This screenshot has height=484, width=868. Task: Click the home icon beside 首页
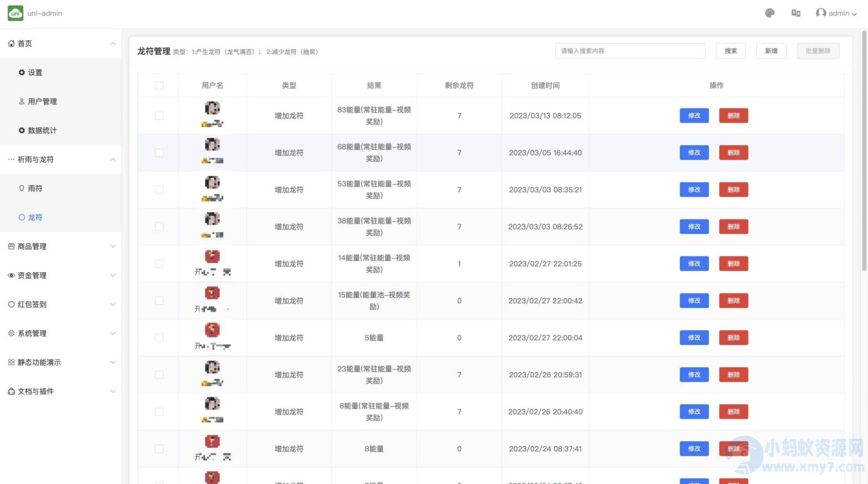coord(11,43)
